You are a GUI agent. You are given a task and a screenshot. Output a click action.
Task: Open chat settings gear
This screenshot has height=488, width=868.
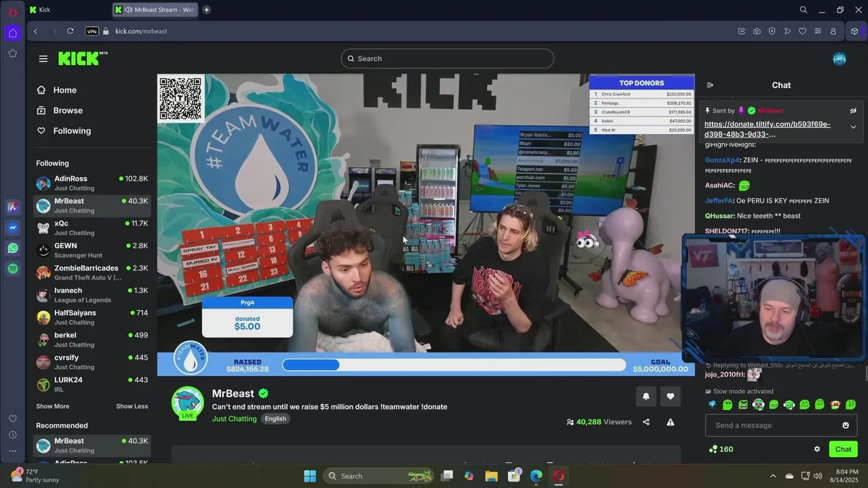(x=817, y=449)
